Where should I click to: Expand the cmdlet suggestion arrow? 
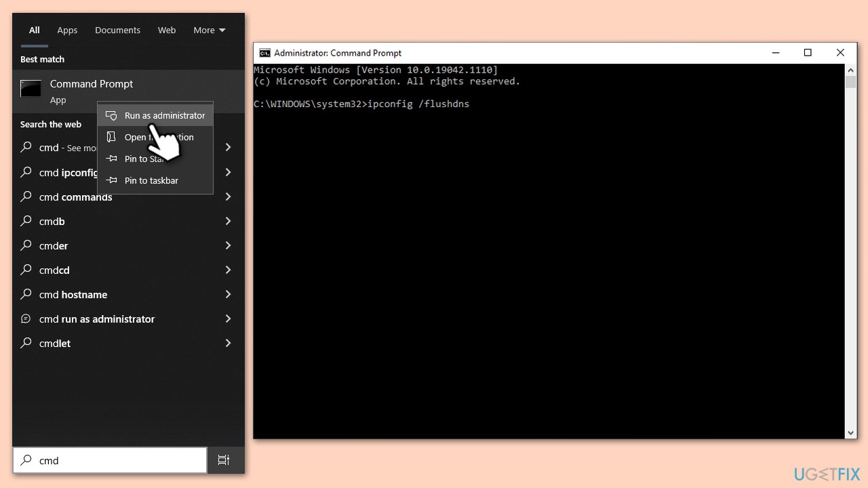(229, 343)
